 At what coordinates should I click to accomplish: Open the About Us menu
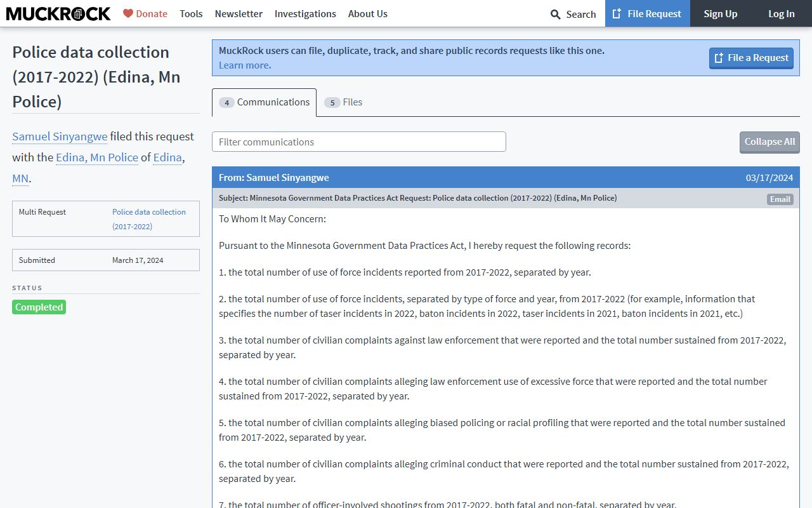[367, 13]
